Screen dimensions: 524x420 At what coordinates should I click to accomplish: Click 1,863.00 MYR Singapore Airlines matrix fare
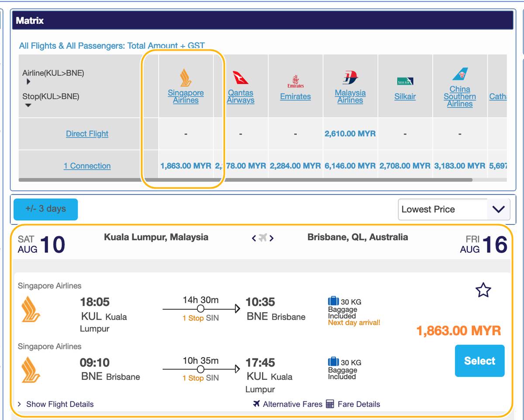click(x=186, y=166)
